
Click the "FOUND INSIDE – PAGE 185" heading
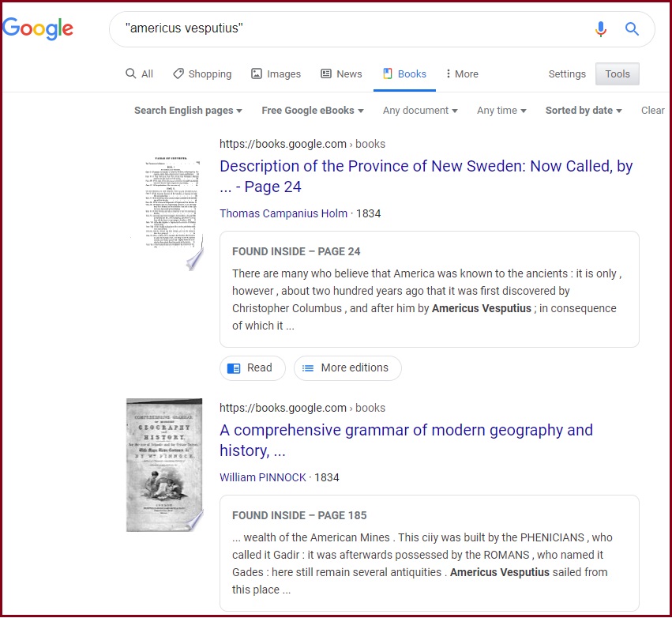pos(299,515)
